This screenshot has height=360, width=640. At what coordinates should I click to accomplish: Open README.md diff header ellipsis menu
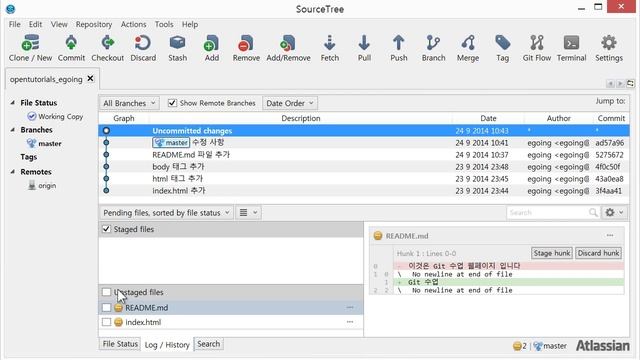point(610,236)
